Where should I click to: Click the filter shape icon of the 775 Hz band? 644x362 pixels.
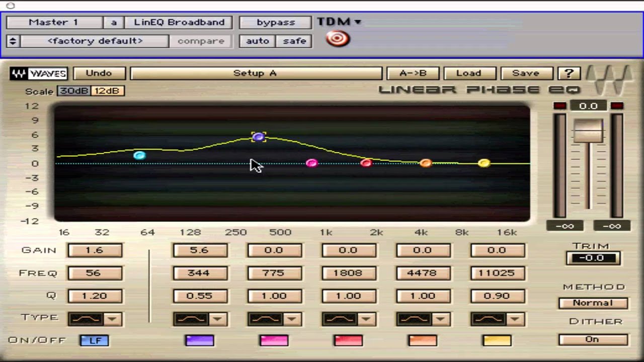pyautogui.click(x=265, y=319)
